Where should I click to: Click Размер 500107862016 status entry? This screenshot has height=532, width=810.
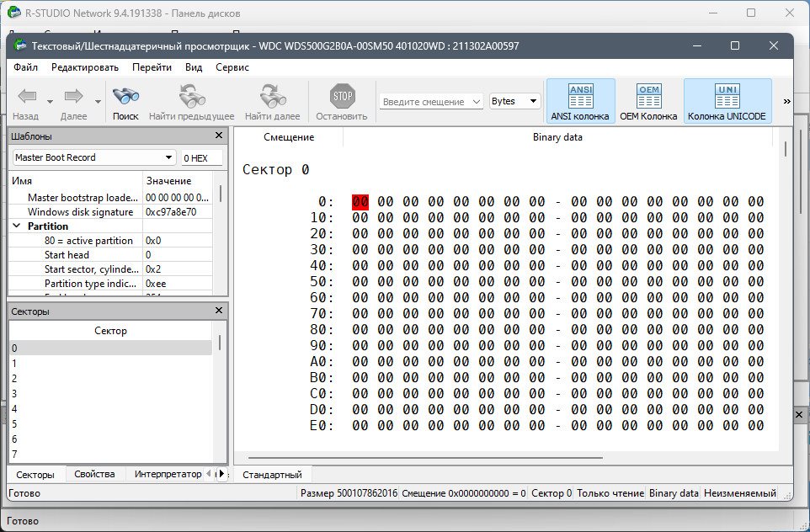coord(349,493)
